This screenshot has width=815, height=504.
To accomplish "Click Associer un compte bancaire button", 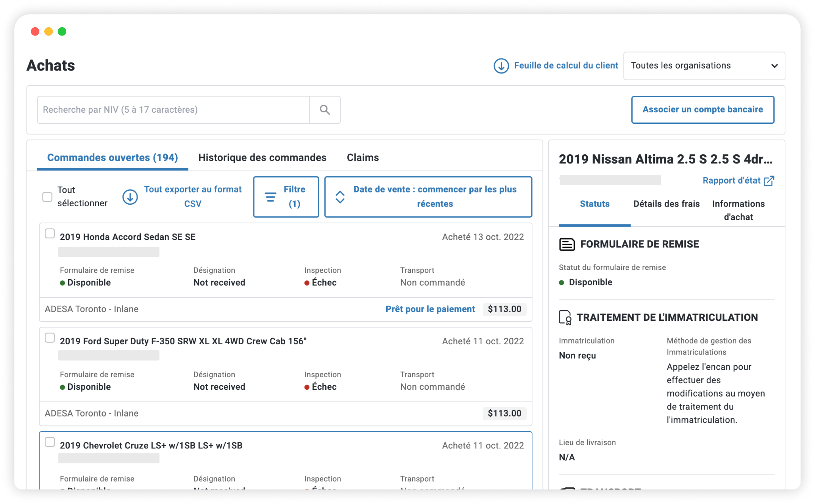I will click(703, 110).
